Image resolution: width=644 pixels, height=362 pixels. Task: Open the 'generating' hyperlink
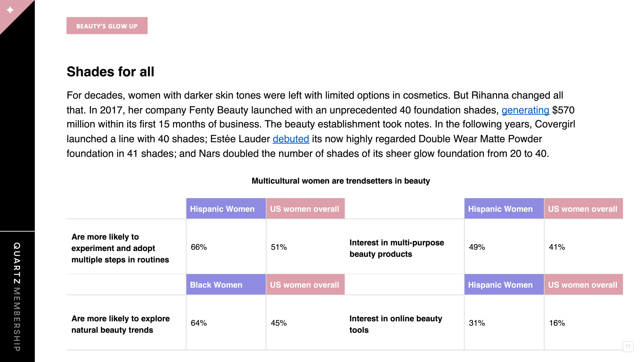click(x=525, y=110)
